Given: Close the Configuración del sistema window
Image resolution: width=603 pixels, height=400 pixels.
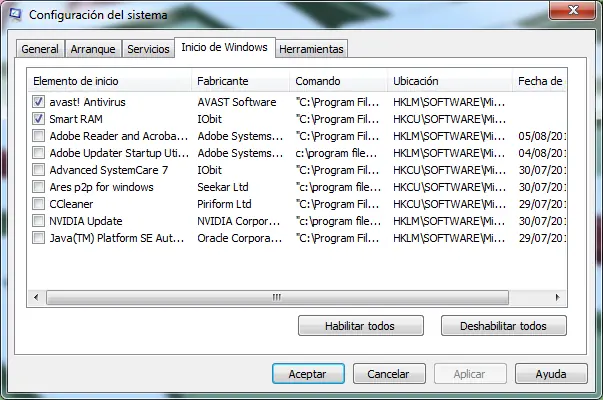Looking at the screenshot, I should [x=573, y=10].
